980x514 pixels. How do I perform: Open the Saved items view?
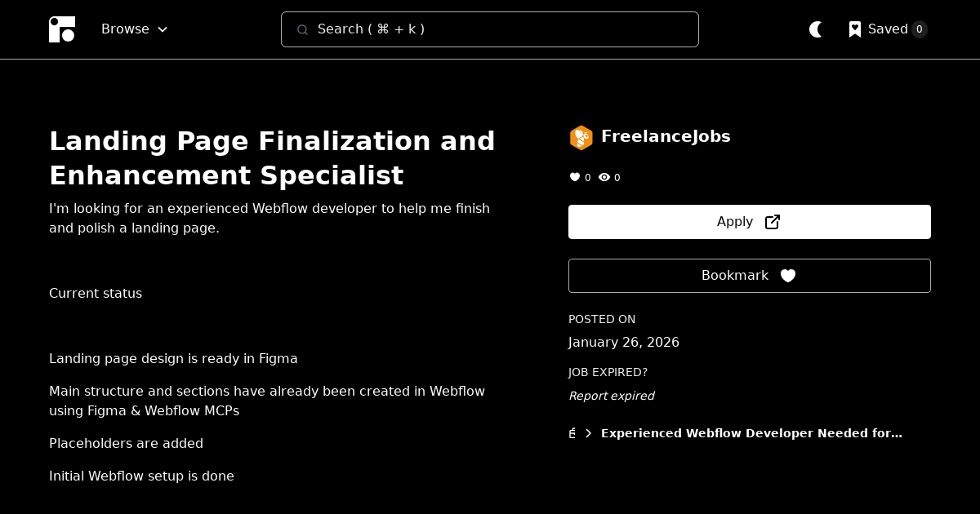point(888,29)
